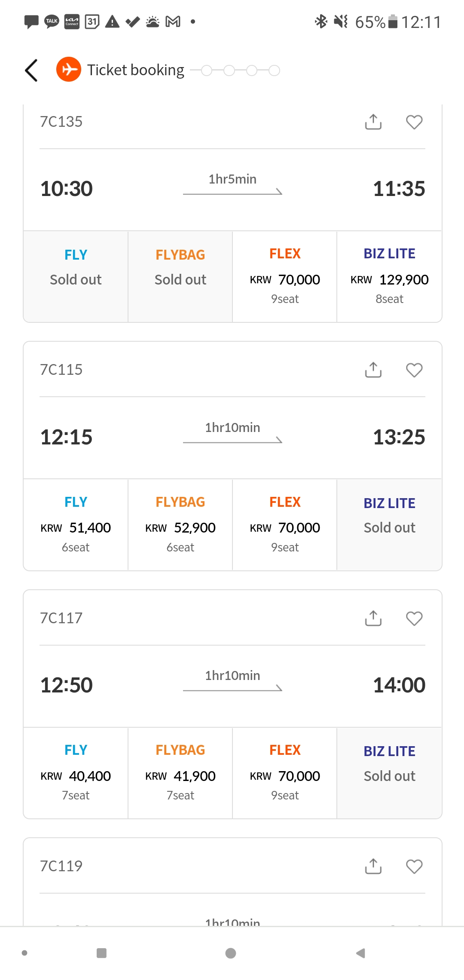
Task: Share flight 7C115
Action: tap(373, 370)
